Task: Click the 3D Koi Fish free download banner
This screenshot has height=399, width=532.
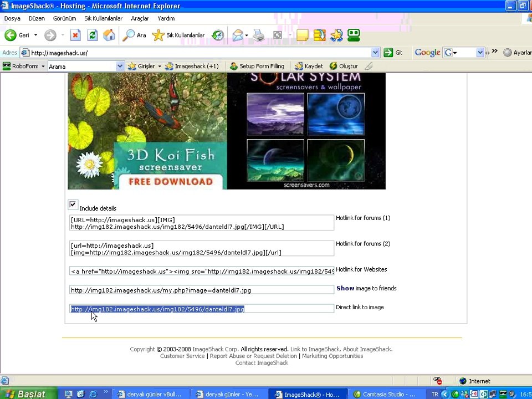Action: [147, 131]
